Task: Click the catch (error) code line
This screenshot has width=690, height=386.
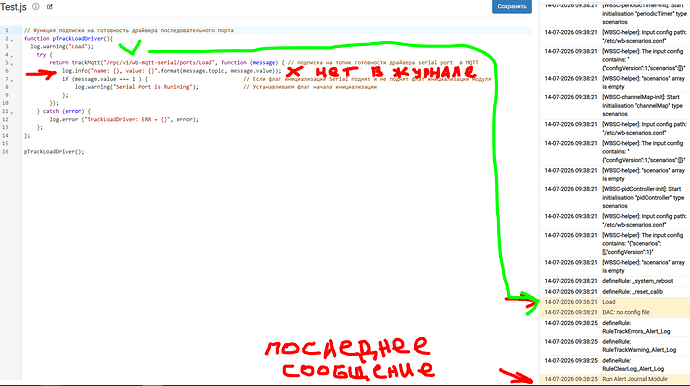Action: [x=64, y=111]
